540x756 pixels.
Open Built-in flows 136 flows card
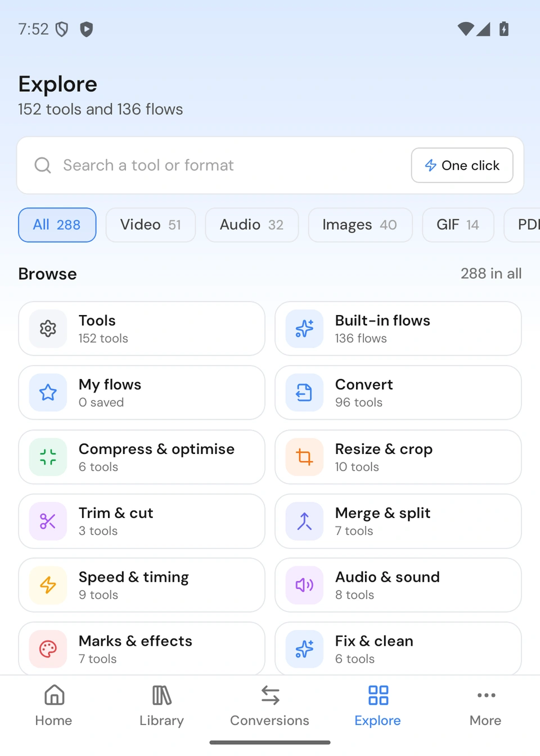coord(398,328)
